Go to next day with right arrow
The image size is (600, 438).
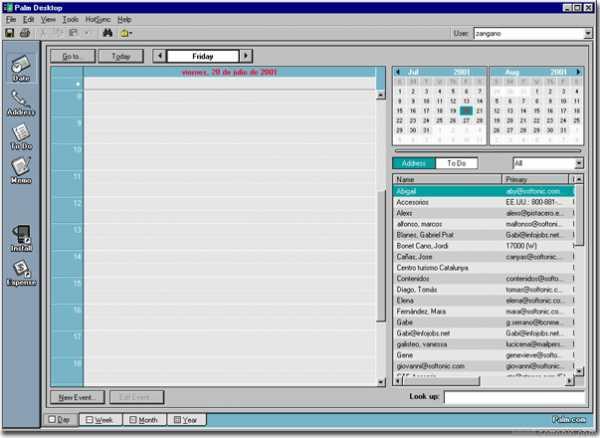point(246,56)
